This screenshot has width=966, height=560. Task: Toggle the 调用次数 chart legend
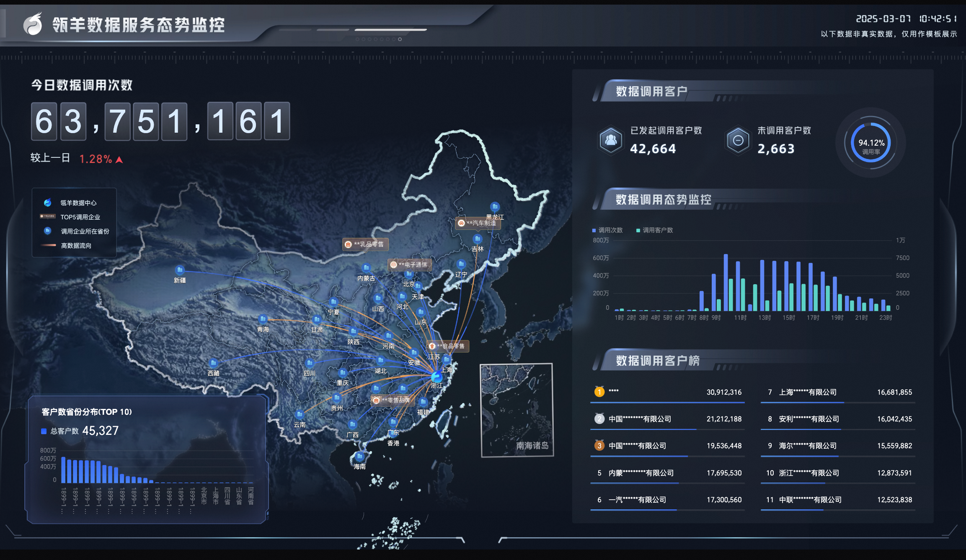[607, 230]
